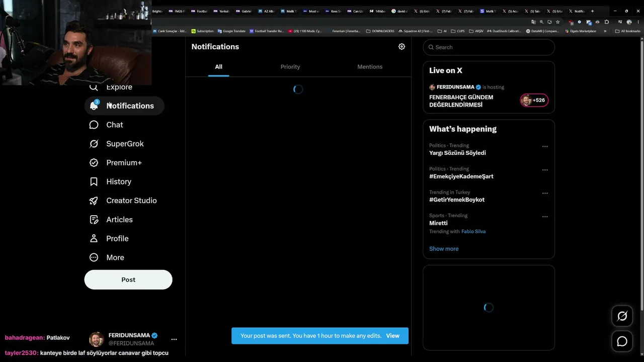Screen dimensions: 644x362
Task: Click View on the post sent toast
Action: 392,336
